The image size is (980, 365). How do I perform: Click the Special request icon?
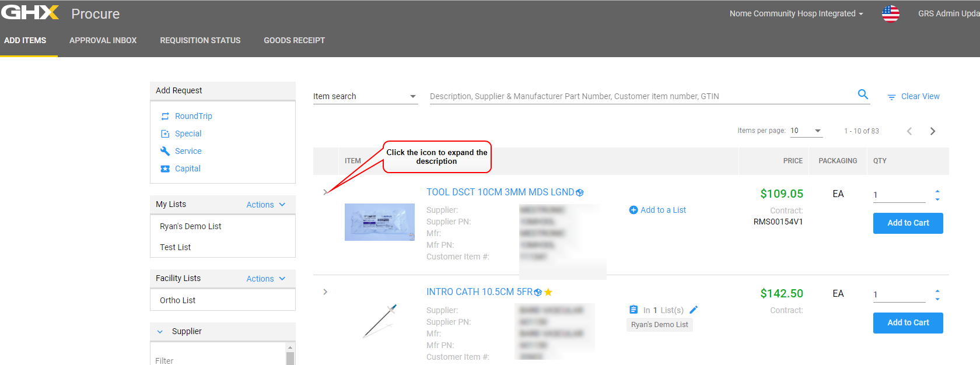[x=165, y=134]
